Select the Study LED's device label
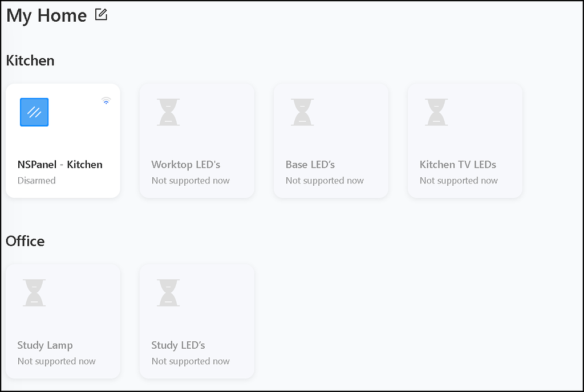Image resolution: width=584 pixels, height=392 pixels. 178,345
